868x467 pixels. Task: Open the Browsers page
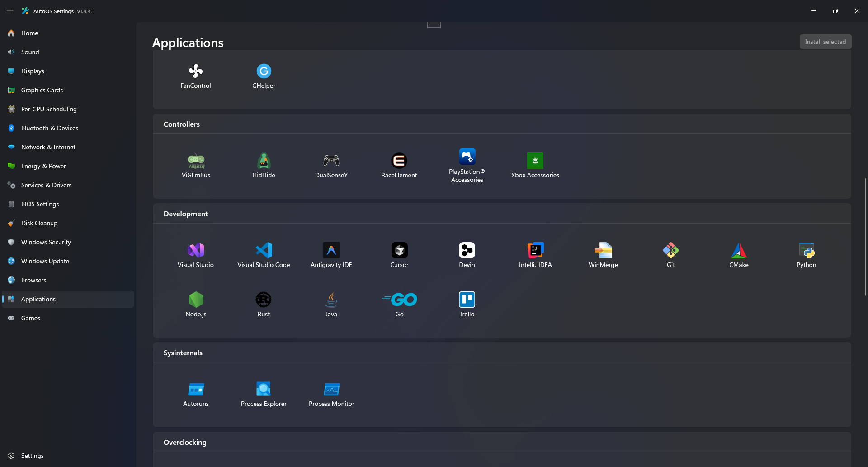pyautogui.click(x=68, y=280)
